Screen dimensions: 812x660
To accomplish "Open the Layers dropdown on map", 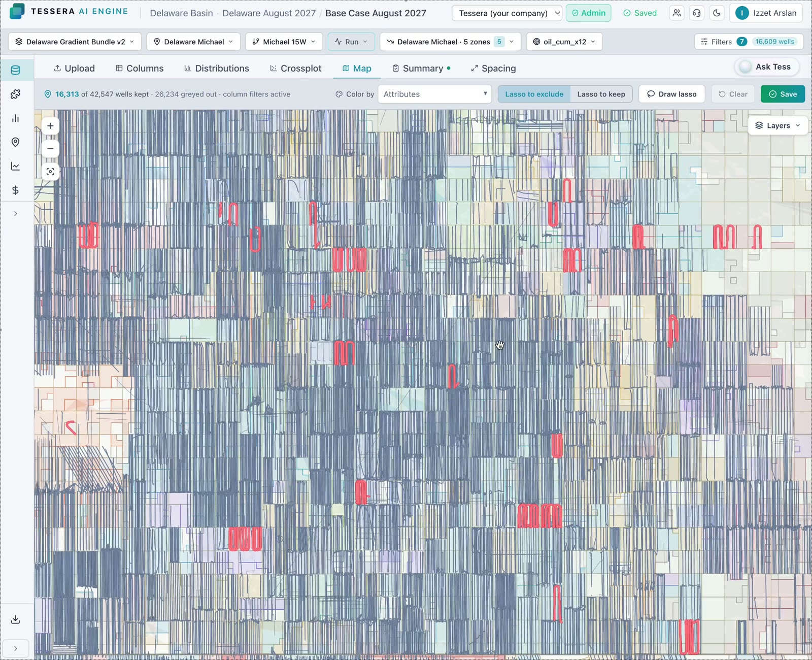I will coord(777,125).
